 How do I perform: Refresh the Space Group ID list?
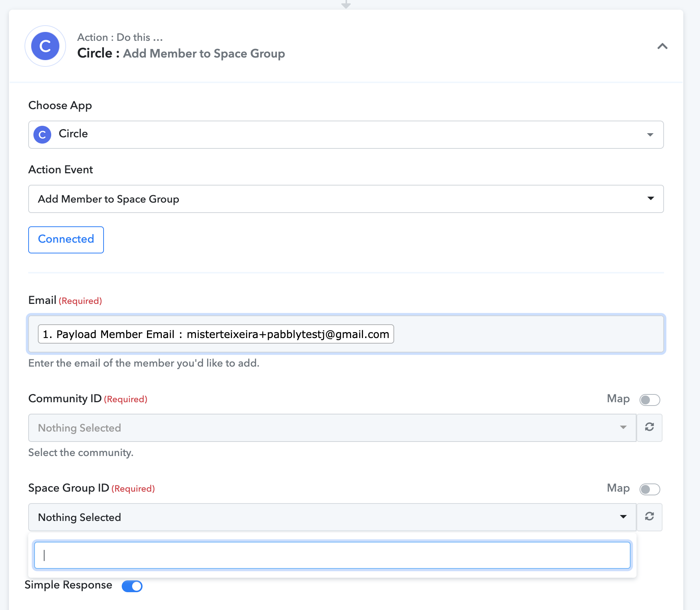(x=650, y=517)
